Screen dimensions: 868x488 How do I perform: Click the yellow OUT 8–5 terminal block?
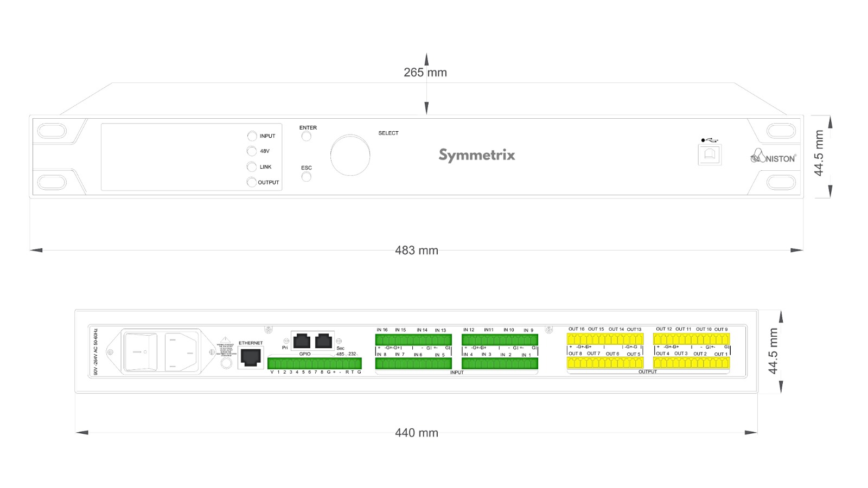605,363
